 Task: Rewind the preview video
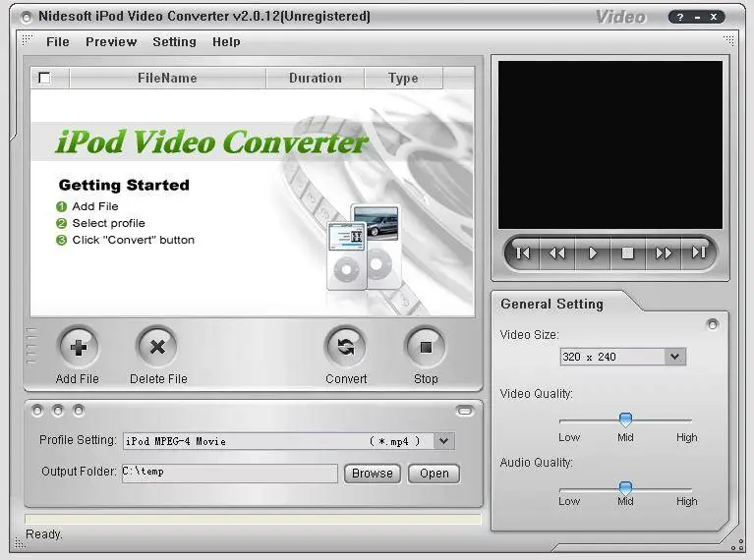point(557,252)
